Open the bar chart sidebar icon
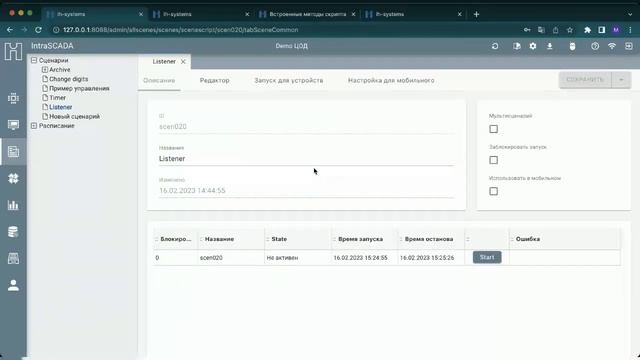 click(x=13, y=205)
